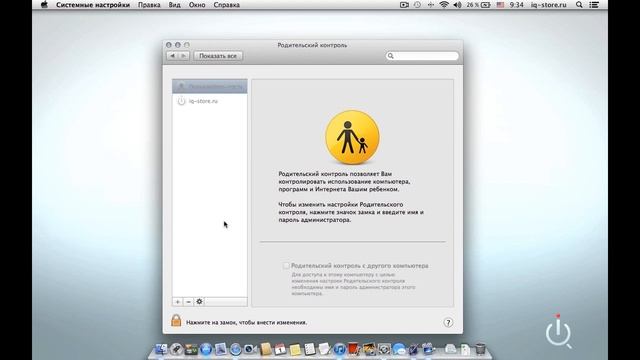This screenshot has width=640, height=360.
Task: Select the iq-store.ru user in sidebar
Action: coord(209,101)
